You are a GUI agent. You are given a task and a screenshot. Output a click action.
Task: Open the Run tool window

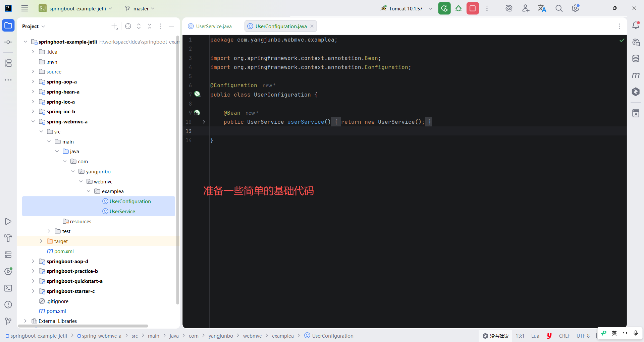pos(8,221)
